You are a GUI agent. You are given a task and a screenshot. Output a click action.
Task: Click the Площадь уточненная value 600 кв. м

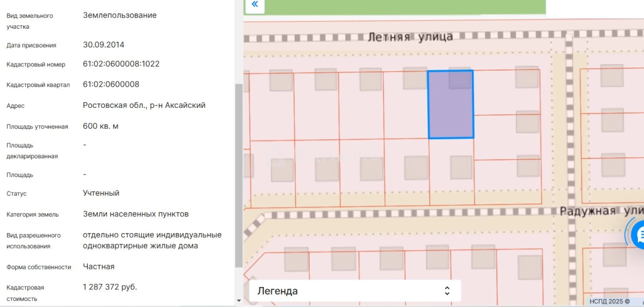pos(101,126)
